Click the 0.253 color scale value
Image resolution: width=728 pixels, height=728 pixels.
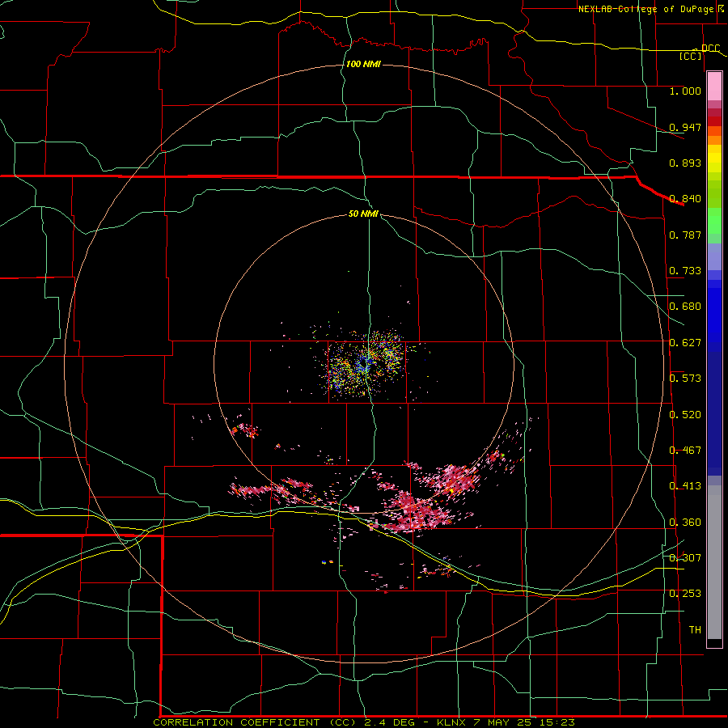click(685, 594)
